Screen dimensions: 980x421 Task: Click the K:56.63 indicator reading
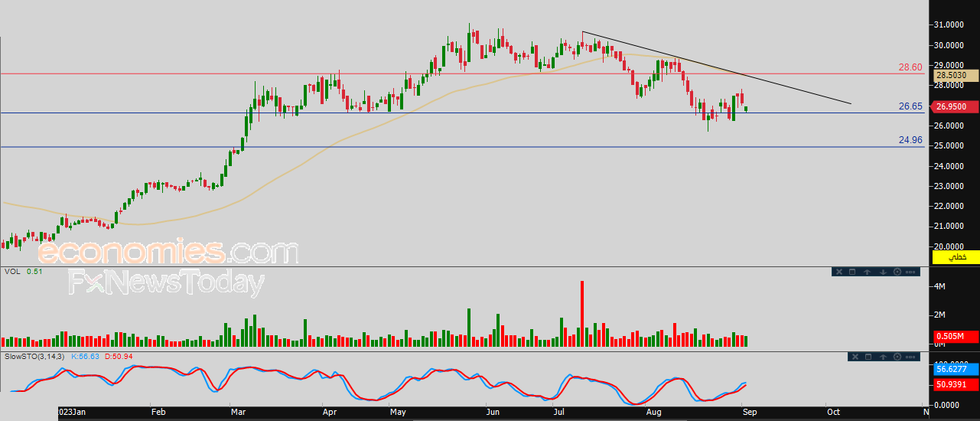(x=86, y=357)
